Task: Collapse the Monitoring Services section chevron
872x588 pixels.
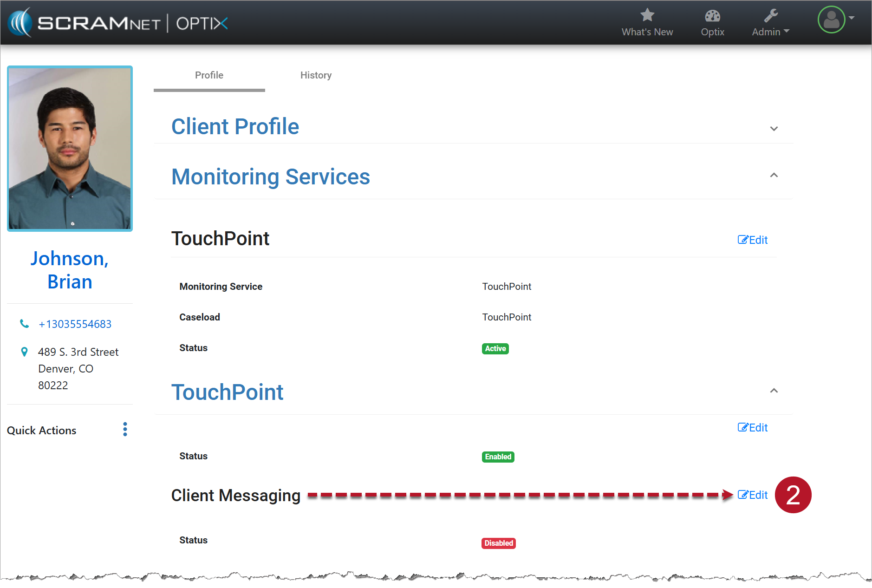Action: (774, 175)
